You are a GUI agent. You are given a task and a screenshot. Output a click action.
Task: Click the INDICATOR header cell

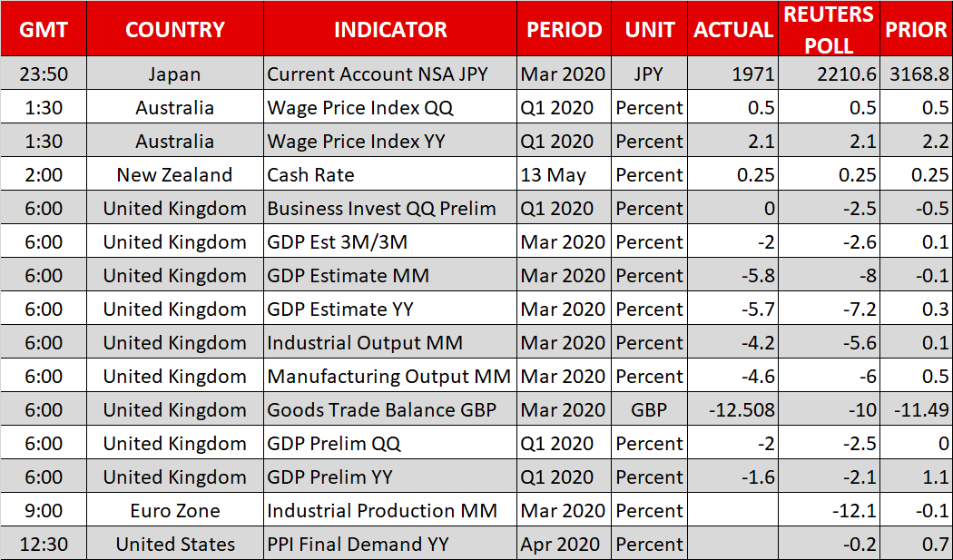pyautogui.click(x=390, y=30)
